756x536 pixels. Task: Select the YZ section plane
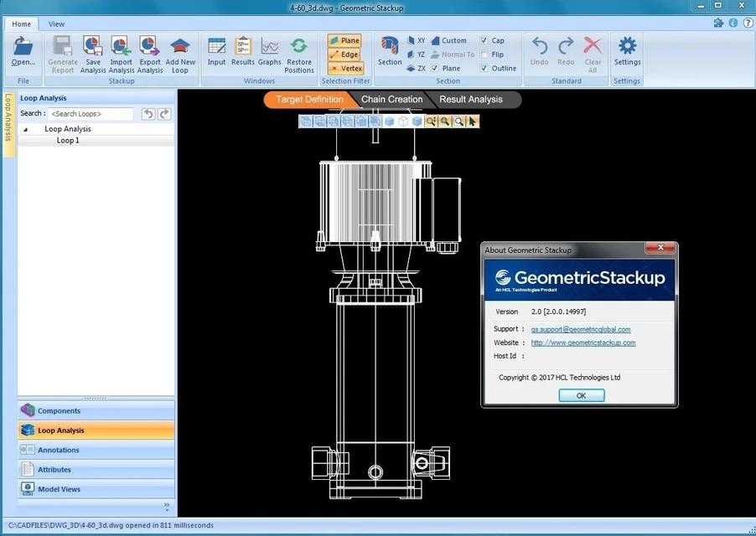coord(416,54)
